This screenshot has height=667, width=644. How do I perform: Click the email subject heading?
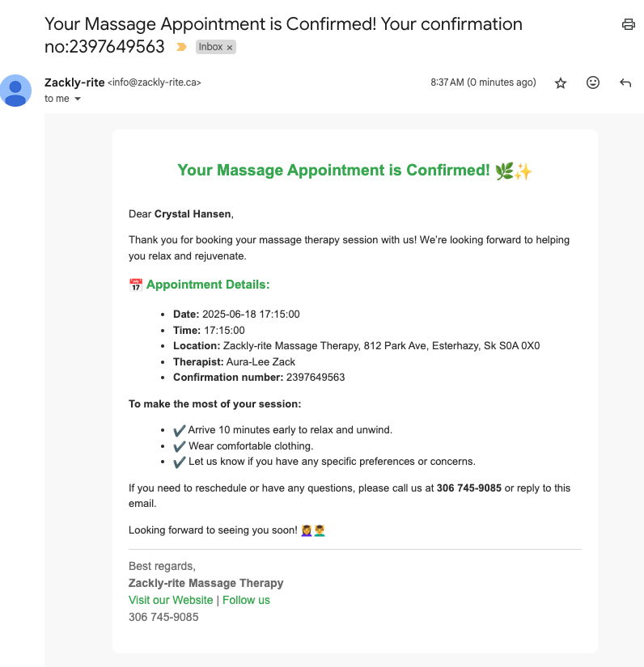pyautogui.click(x=283, y=35)
